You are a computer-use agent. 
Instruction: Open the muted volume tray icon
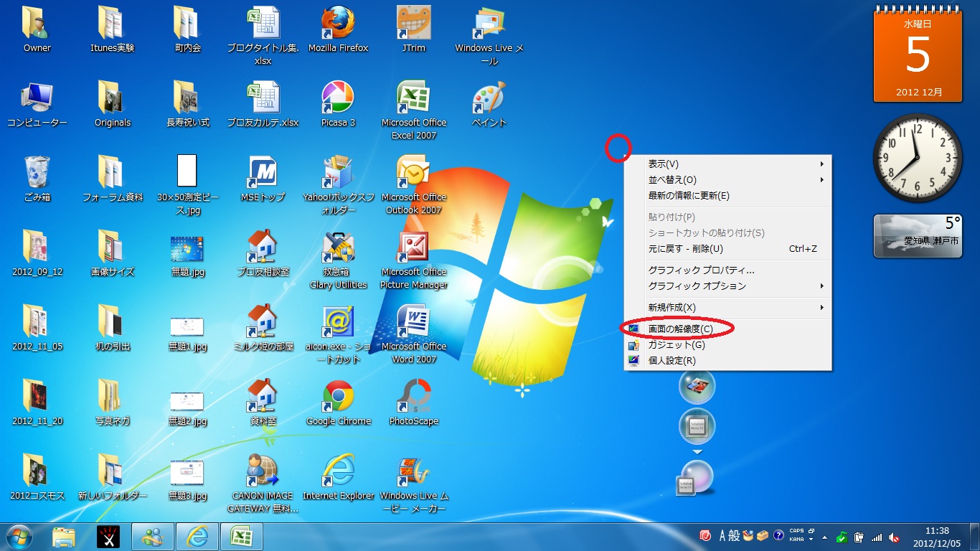point(894,537)
